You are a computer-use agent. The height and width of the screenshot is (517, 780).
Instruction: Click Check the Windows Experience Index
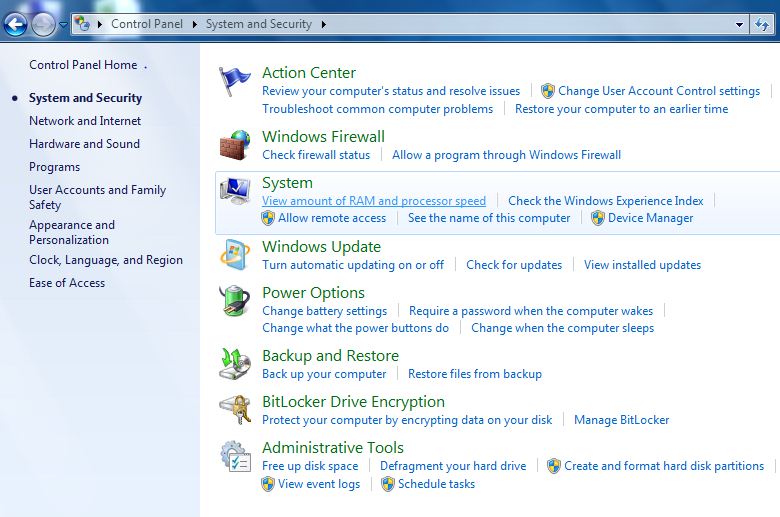coord(606,201)
